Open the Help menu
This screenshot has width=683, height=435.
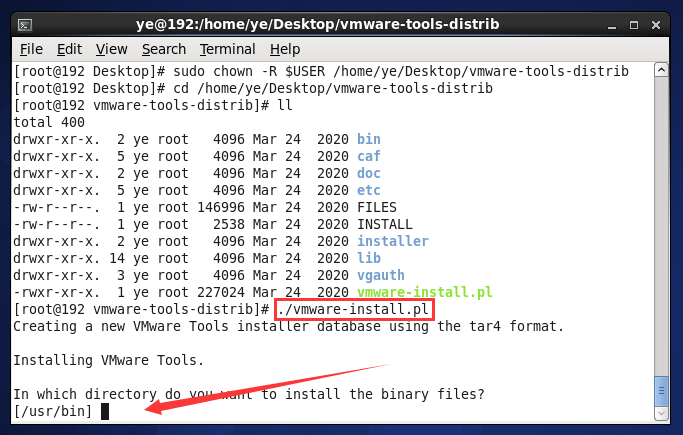pyautogui.click(x=285, y=49)
